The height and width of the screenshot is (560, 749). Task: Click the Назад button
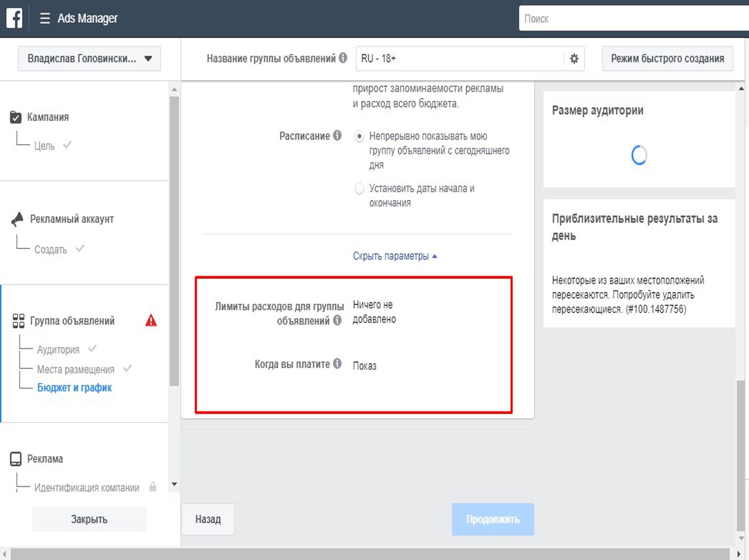(208, 519)
